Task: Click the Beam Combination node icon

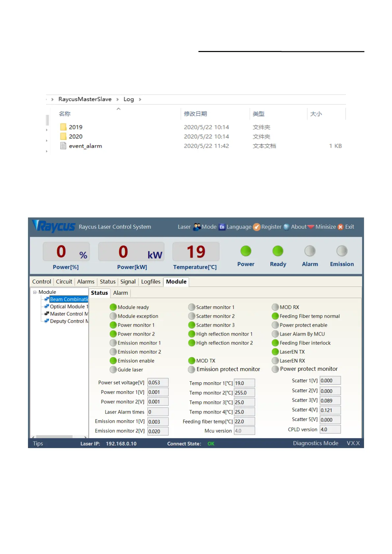Action: point(47,299)
